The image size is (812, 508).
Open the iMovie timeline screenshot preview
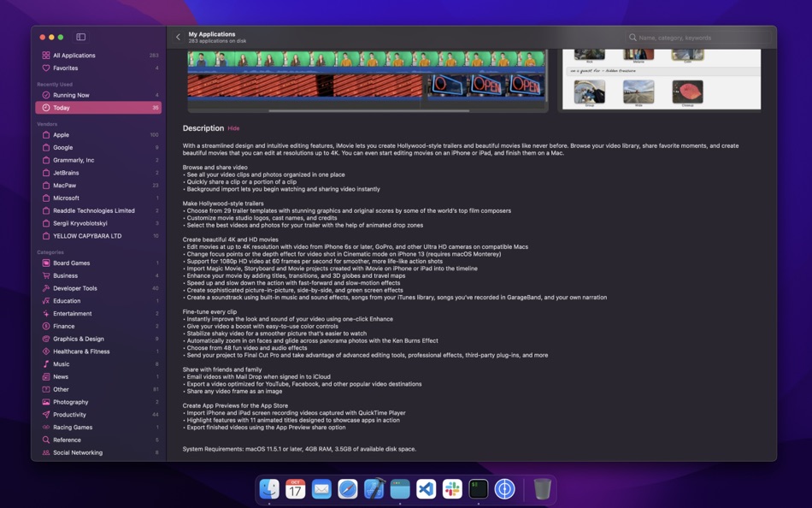pos(368,80)
